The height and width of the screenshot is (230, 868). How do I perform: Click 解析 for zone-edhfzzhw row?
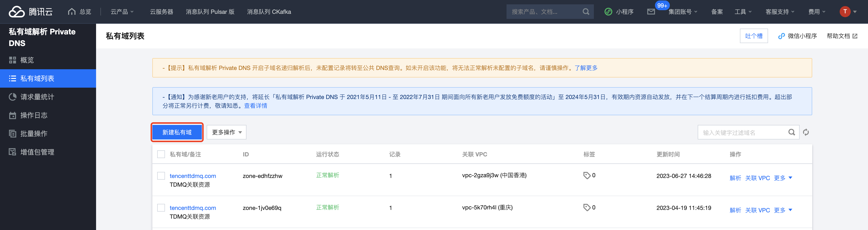coord(735,178)
